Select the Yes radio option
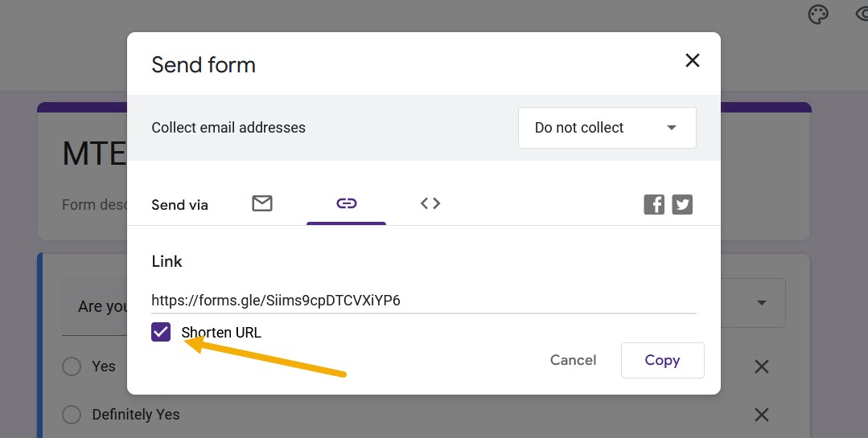This screenshot has height=438, width=868. pyautogui.click(x=72, y=366)
